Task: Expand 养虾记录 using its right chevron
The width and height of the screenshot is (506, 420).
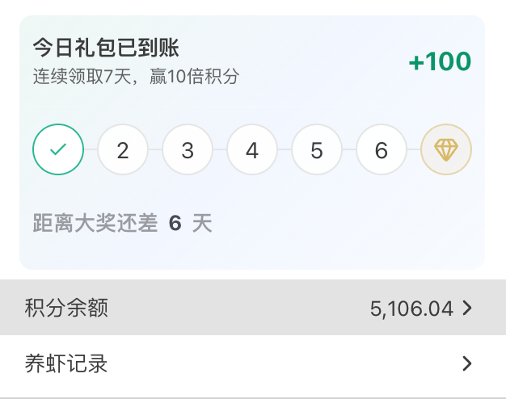Action: [466, 364]
